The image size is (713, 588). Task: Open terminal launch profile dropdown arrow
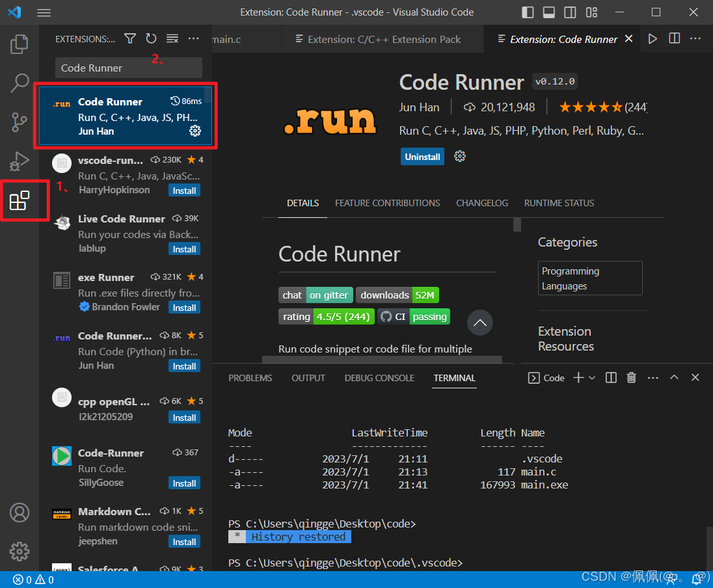(592, 378)
